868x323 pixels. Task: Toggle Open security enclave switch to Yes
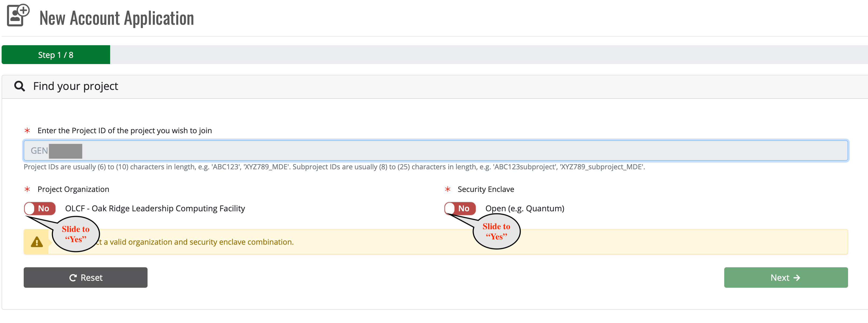point(460,209)
